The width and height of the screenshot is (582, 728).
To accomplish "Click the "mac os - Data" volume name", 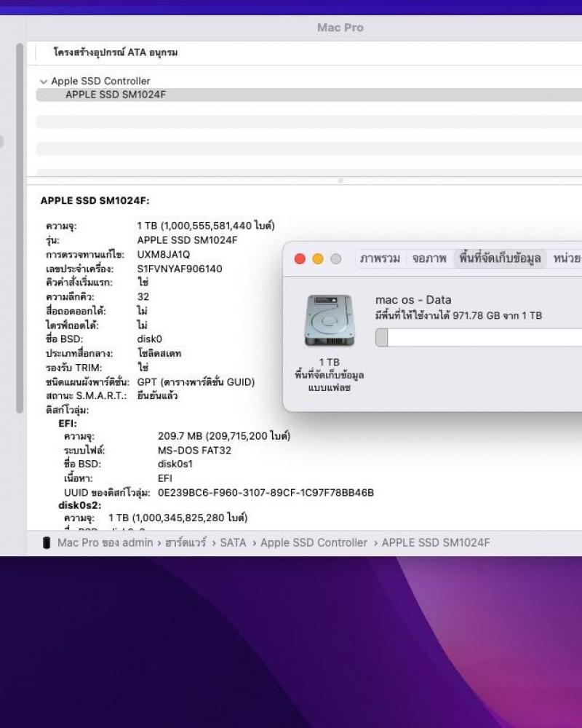I will tap(413, 300).
